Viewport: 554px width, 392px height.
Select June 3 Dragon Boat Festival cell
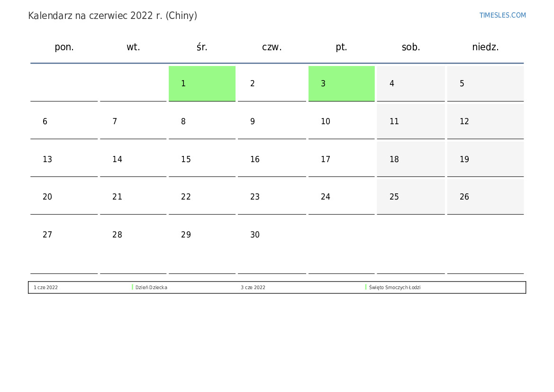tap(341, 83)
